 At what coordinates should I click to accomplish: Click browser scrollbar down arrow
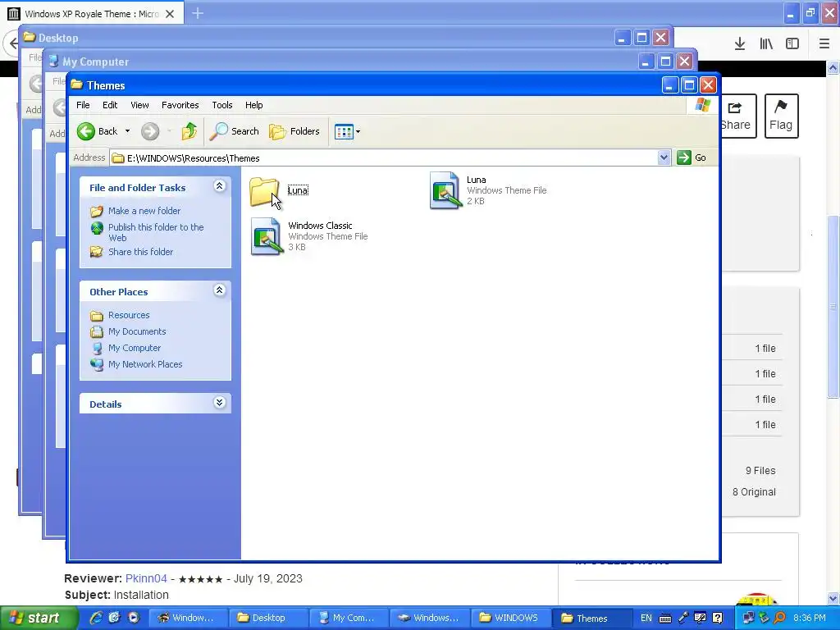[833, 598]
